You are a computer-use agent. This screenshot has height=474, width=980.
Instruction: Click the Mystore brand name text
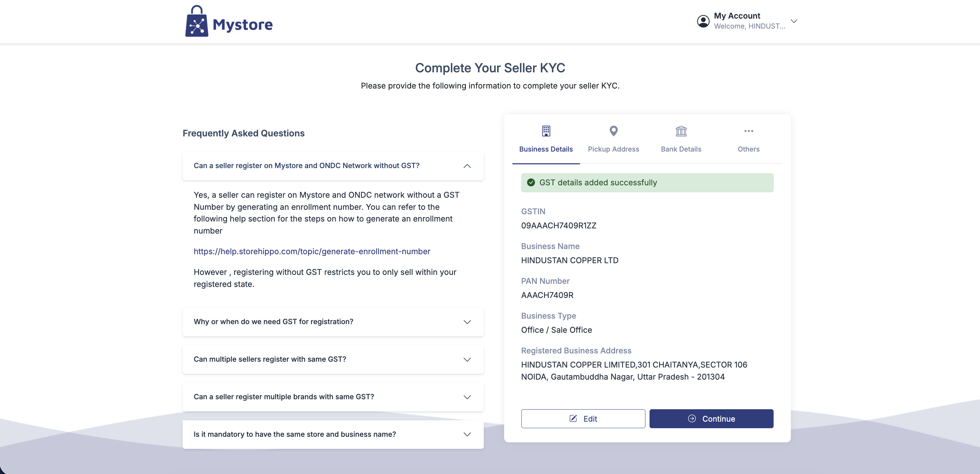(x=242, y=25)
